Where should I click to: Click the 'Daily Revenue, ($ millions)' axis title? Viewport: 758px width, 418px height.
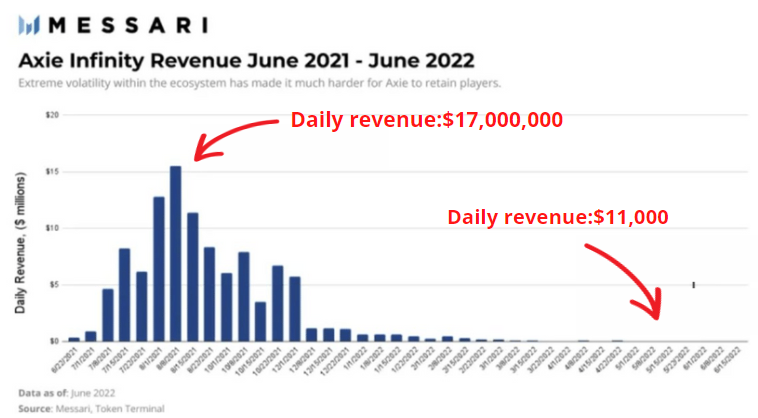pos(20,243)
